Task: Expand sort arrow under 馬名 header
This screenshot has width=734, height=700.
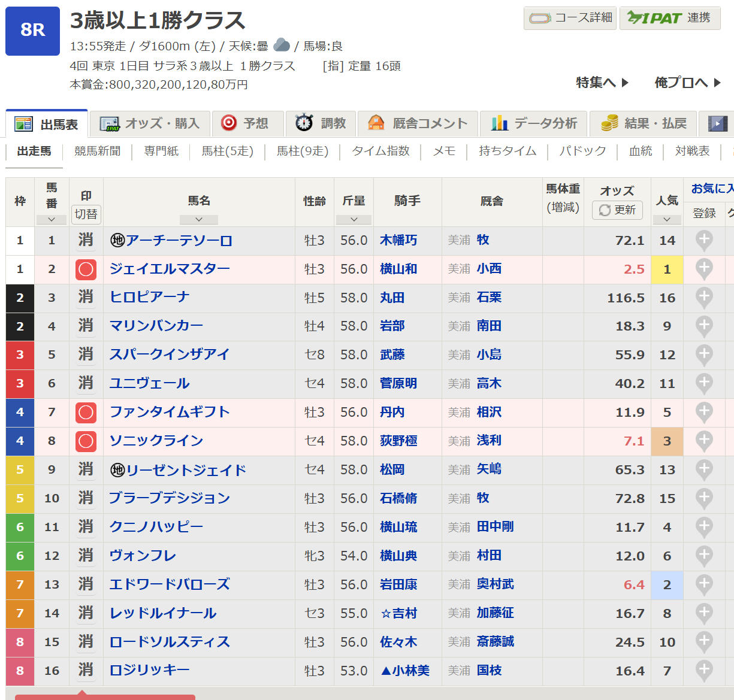Action: pos(199,220)
